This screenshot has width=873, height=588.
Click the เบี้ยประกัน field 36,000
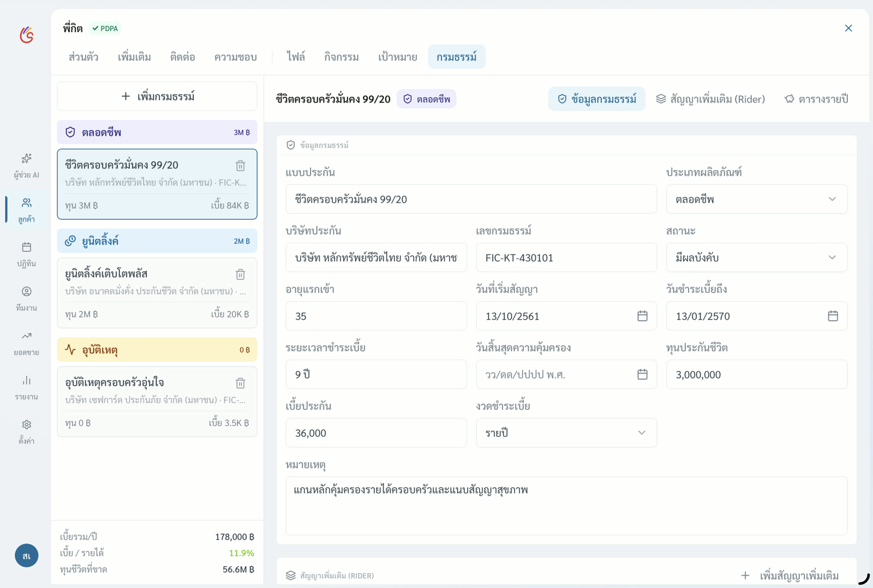click(x=376, y=433)
